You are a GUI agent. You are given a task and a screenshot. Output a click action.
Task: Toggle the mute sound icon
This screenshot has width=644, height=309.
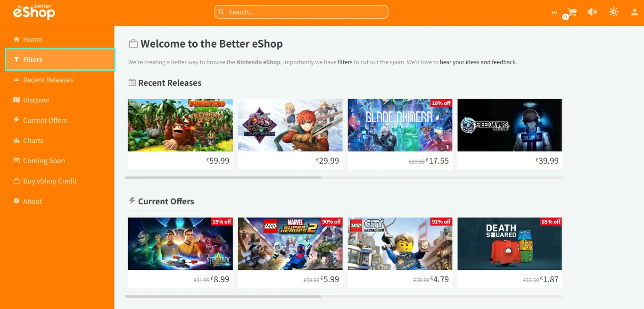point(593,12)
